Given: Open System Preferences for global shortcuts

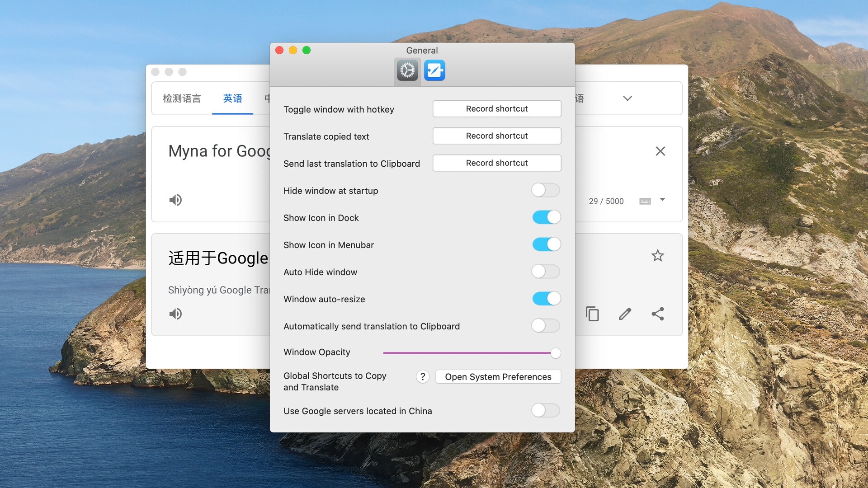Looking at the screenshot, I should tap(498, 376).
